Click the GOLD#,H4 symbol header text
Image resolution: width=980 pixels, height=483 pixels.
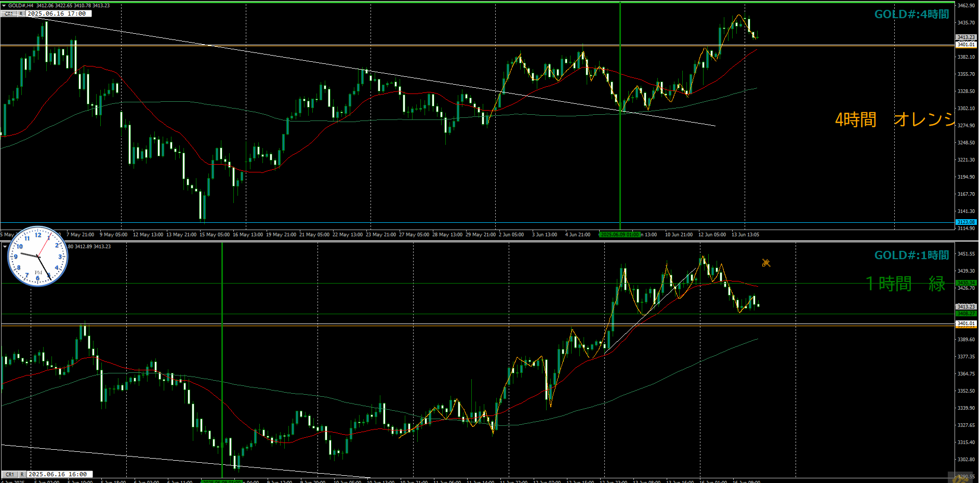click(x=21, y=5)
